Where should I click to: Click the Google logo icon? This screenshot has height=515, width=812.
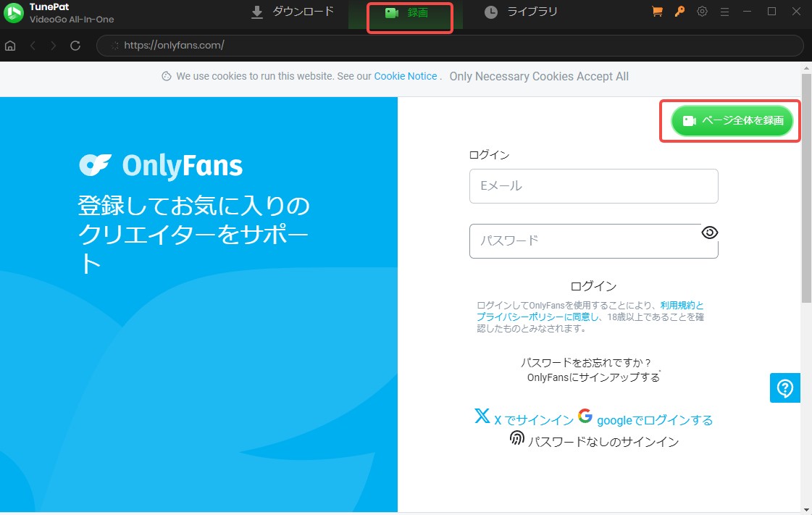(585, 416)
